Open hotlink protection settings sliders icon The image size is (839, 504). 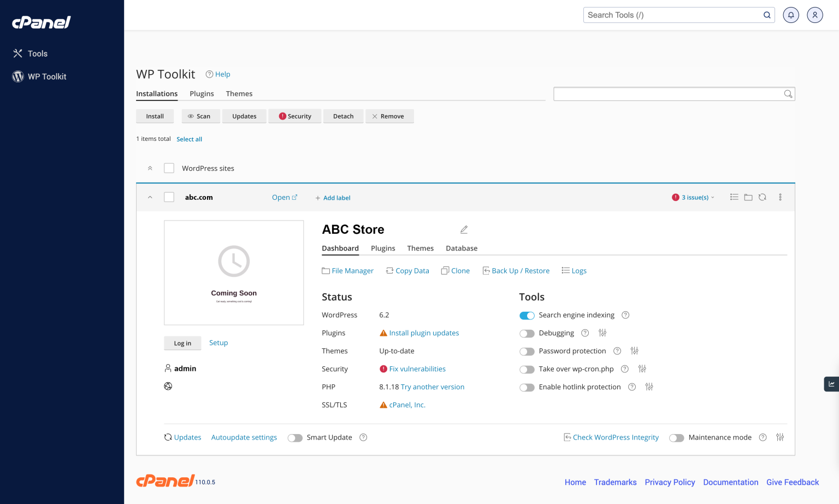click(649, 387)
